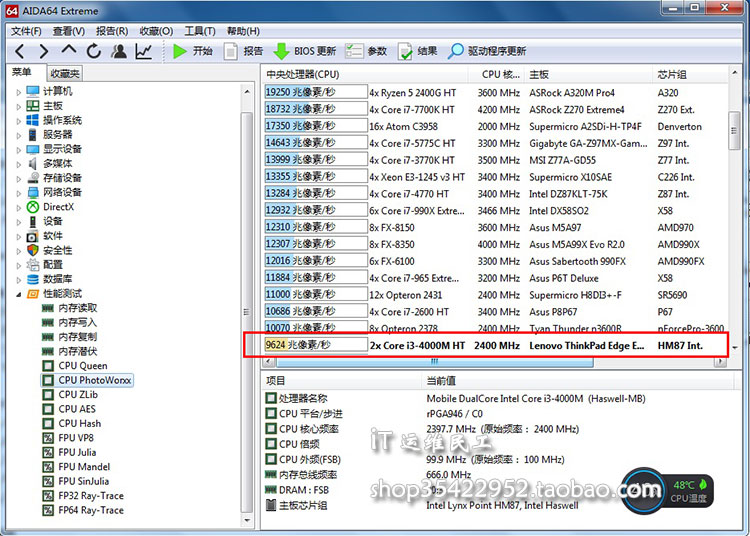Open the 报告(R) menu
750x536 pixels.
coord(112,31)
